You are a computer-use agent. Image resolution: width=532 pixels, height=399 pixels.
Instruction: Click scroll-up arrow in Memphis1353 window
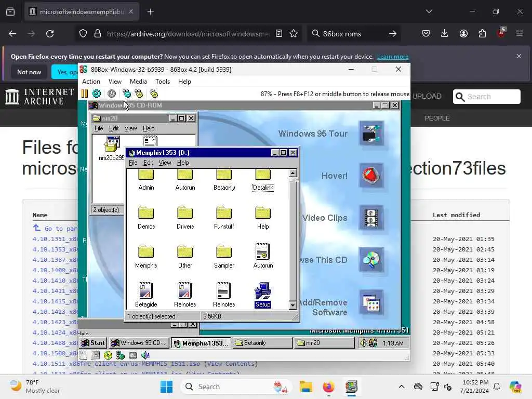(292, 174)
